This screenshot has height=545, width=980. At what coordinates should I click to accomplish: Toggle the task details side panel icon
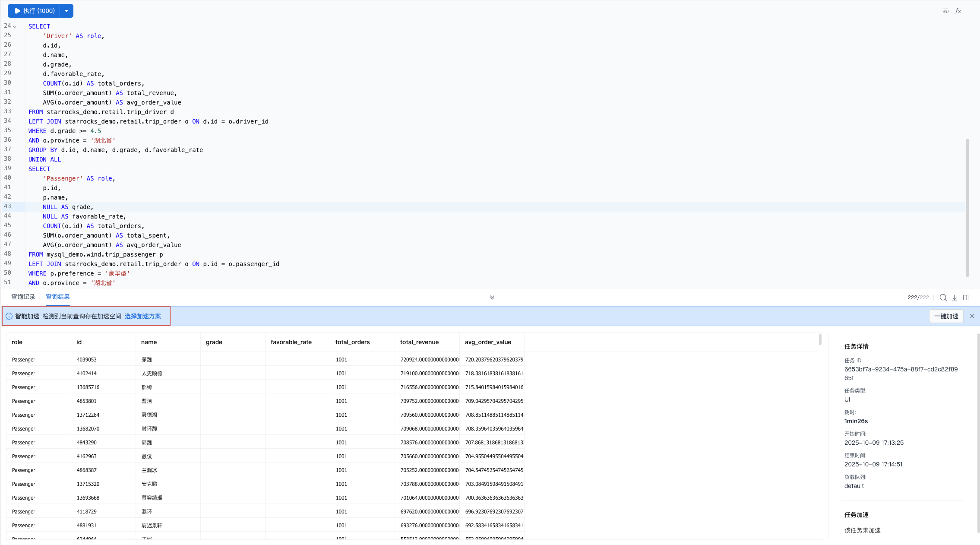point(966,298)
